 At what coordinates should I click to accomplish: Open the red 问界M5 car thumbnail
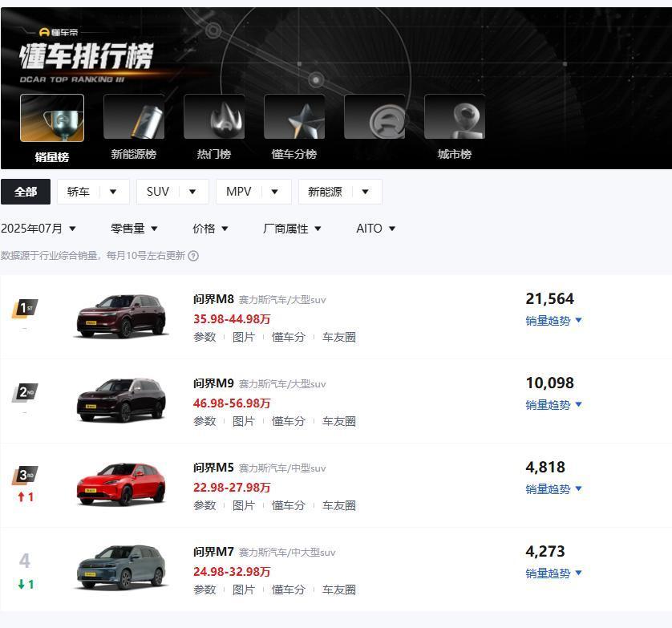(x=121, y=484)
